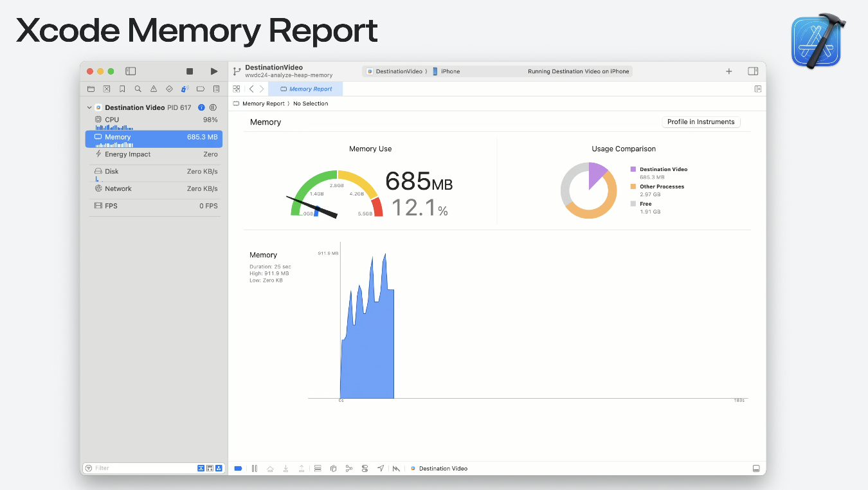Toggle the debug area at bottom right
Screen dimensions: 868x490
[x=757, y=468]
